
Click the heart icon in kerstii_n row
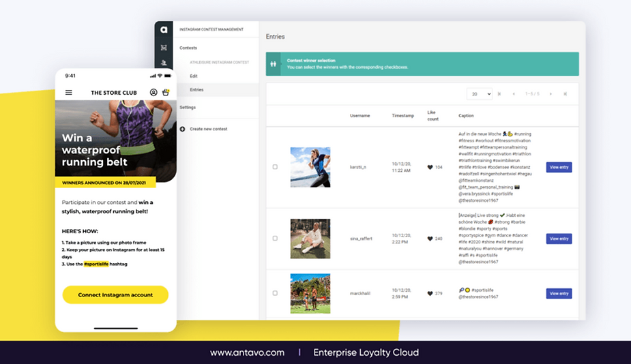[430, 167]
